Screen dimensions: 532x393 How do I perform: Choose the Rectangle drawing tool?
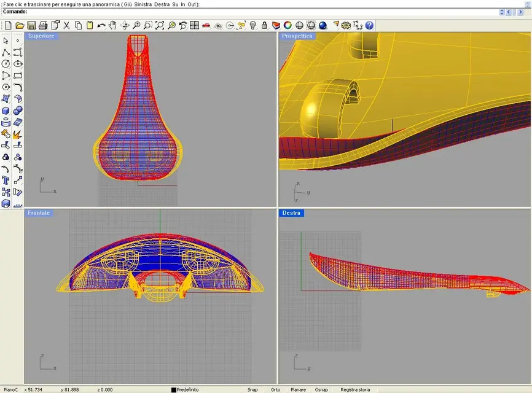(x=18, y=76)
